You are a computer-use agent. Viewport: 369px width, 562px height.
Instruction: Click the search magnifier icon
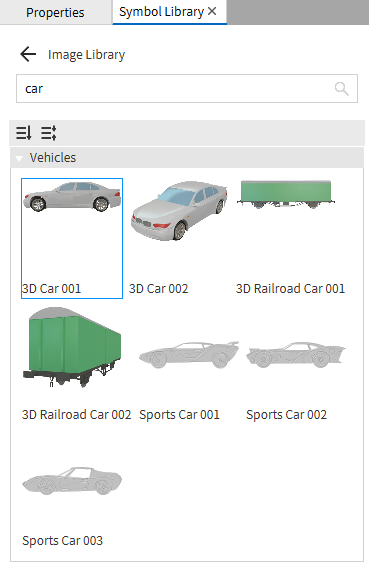click(341, 89)
